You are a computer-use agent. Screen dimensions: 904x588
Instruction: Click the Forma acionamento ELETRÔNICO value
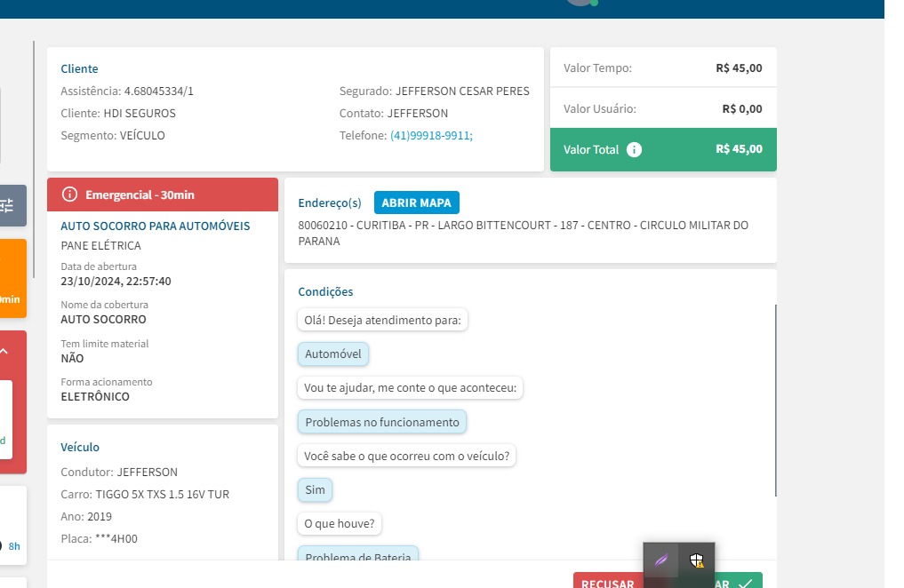[95, 396]
